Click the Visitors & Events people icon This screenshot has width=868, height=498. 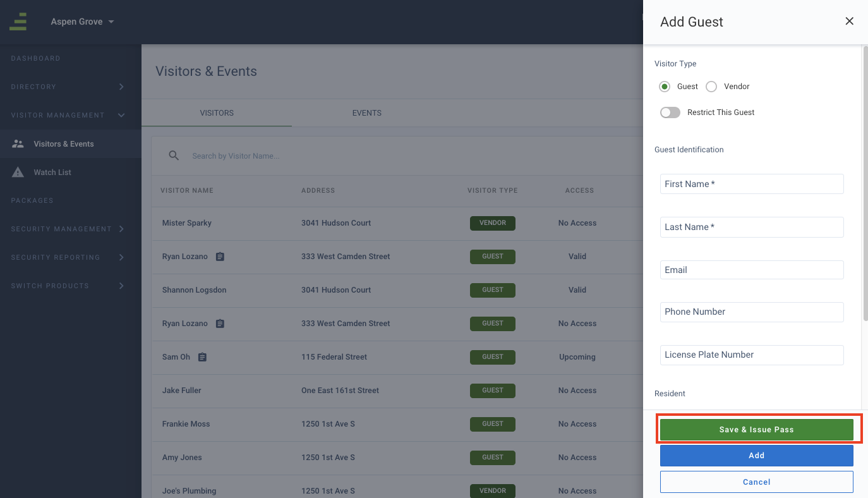tap(18, 144)
